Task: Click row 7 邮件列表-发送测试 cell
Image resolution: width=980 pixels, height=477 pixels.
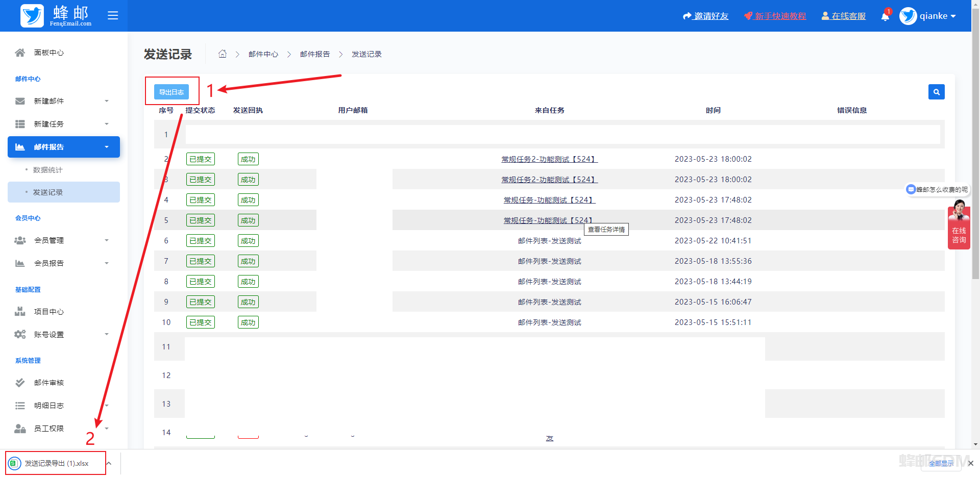Action: [549, 261]
